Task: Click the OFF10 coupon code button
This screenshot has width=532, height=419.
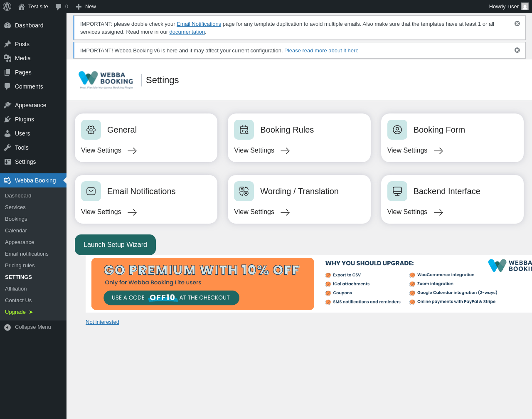Action: pyautogui.click(x=171, y=298)
